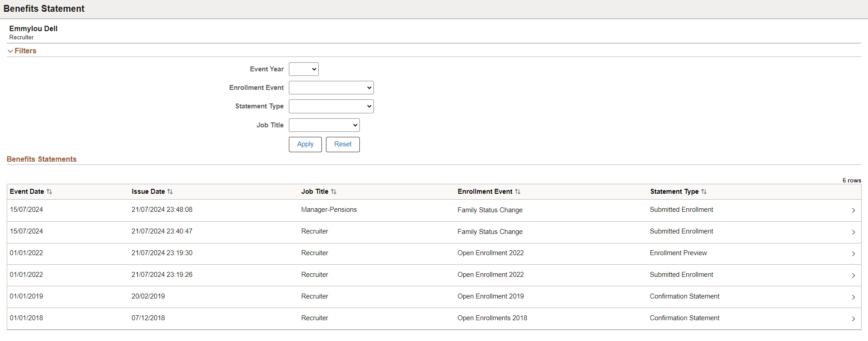The height and width of the screenshot is (341, 868).
Task: Click employee name Emmylou Dell
Action: pyautogui.click(x=33, y=28)
